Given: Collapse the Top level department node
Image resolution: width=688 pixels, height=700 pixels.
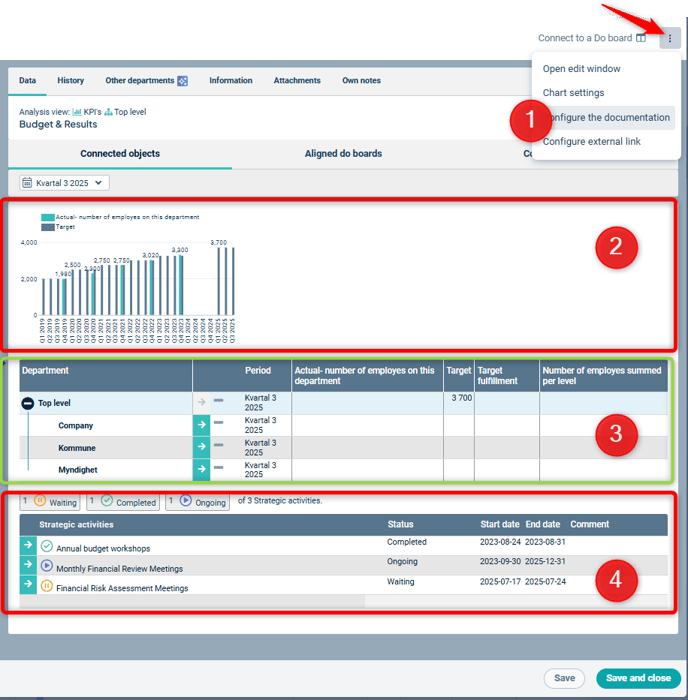Looking at the screenshot, I should [28, 403].
